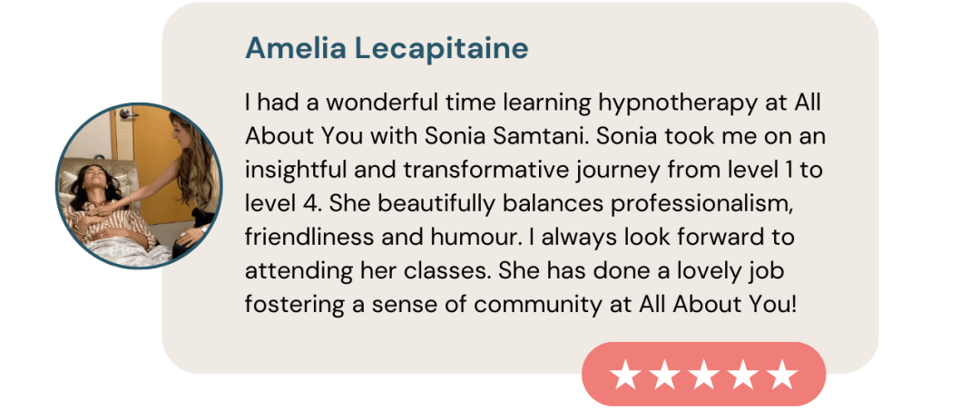Image resolution: width=980 pixels, height=410 pixels.
Task: Click the reviewer name Amelia Lecapitaine
Action: (x=387, y=49)
